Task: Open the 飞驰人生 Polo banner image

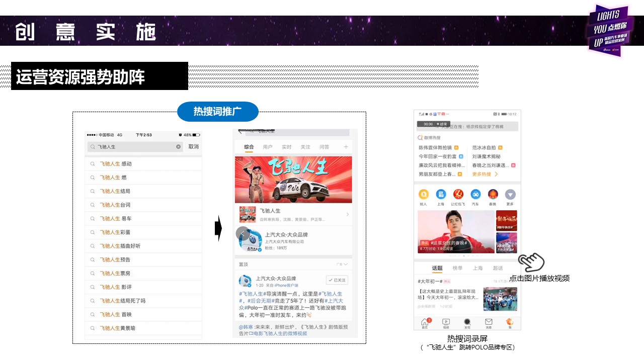Action: 293,179
